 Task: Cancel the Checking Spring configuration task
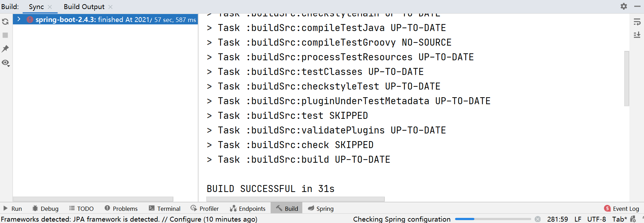click(x=538, y=219)
